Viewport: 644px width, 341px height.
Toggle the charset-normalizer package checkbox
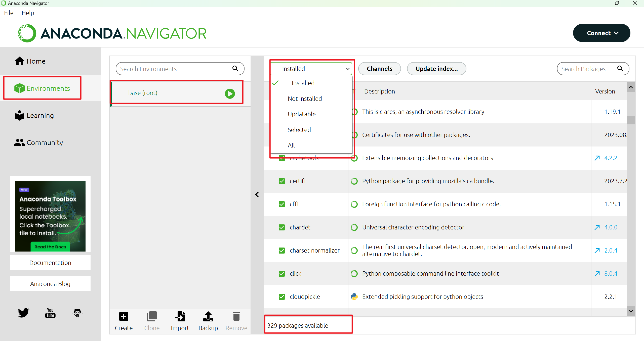tap(282, 250)
